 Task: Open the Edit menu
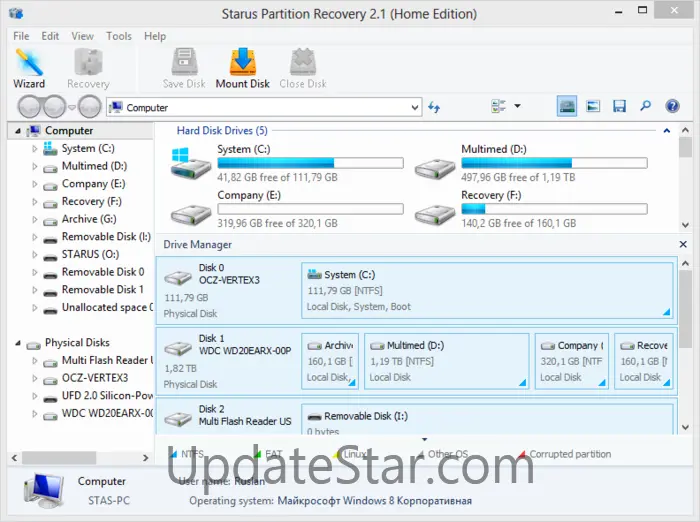(x=50, y=36)
